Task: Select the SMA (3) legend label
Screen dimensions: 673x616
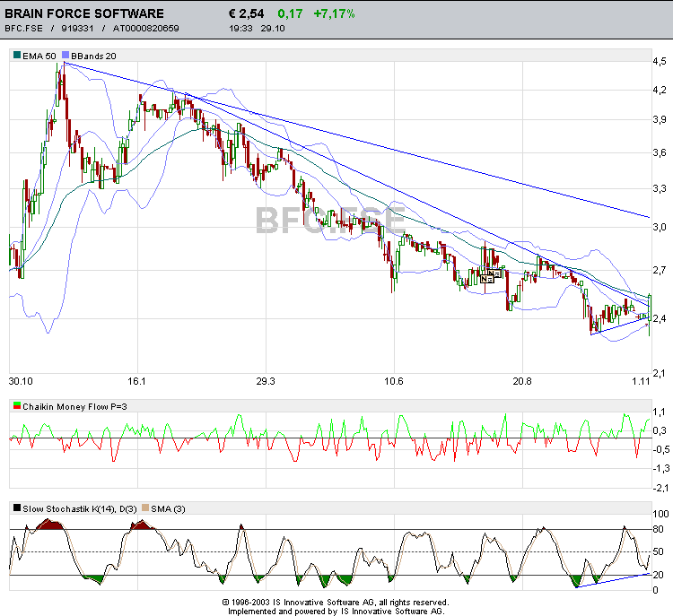Action: pyautogui.click(x=168, y=509)
